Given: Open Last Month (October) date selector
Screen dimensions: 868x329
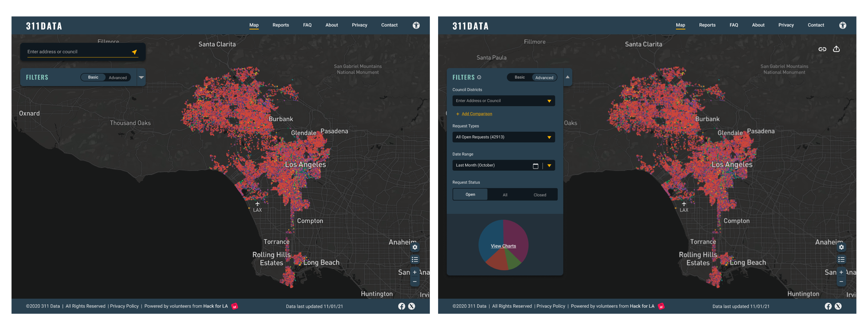Looking at the screenshot, I should click(x=503, y=165).
